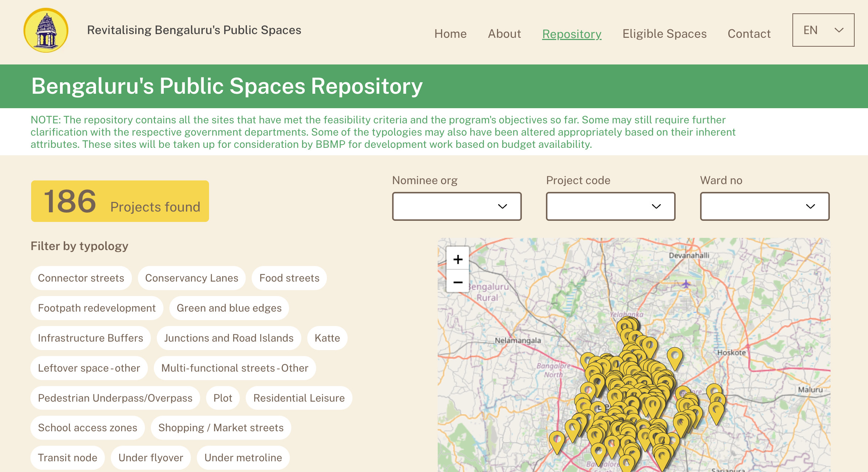Click the 186 Projects found counter
The width and height of the screenshot is (868, 472).
[x=120, y=201]
